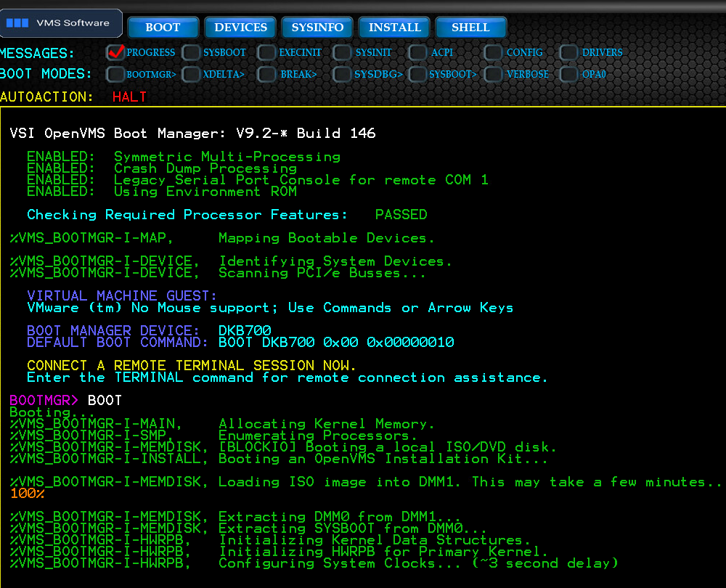Click 'Symmetric Multi-Processing' enabled line
This screenshot has width=726, height=588.
tap(227, 157)
